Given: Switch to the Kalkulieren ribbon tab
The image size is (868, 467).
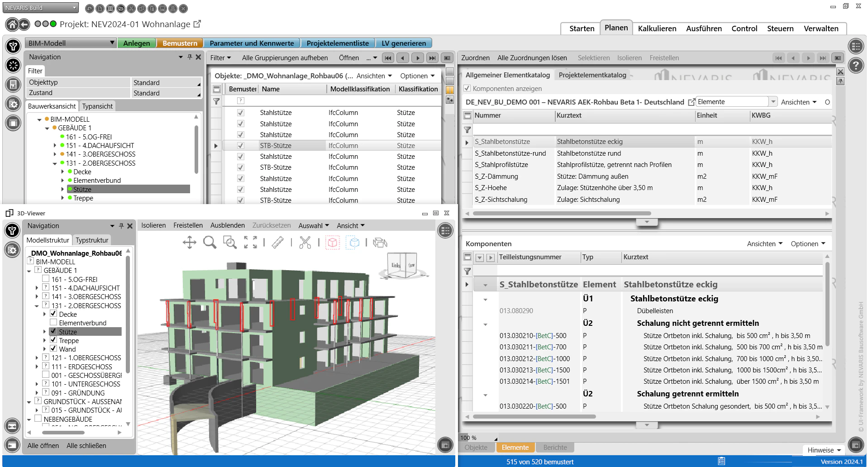Looking at the screenshot, I should 657,29.
